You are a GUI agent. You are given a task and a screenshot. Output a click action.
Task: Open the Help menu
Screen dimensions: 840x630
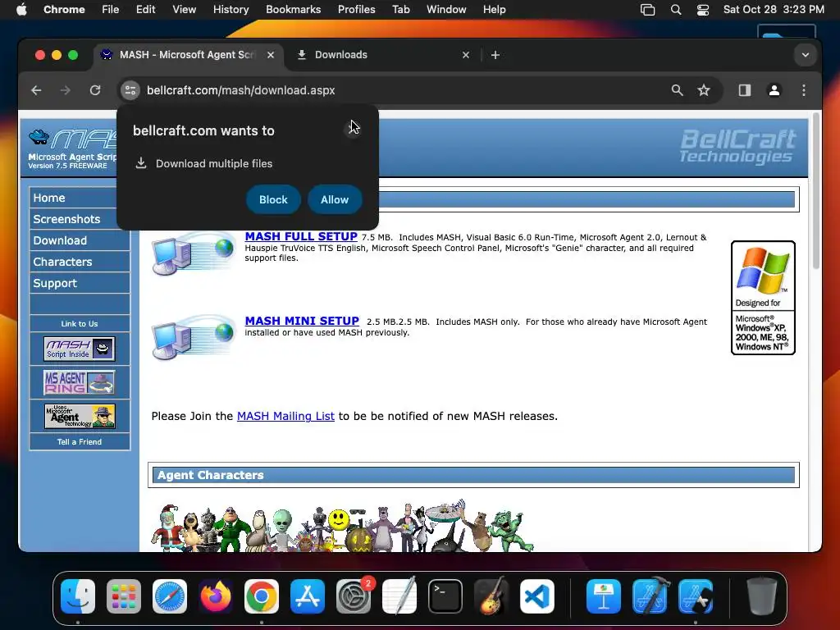494,10
